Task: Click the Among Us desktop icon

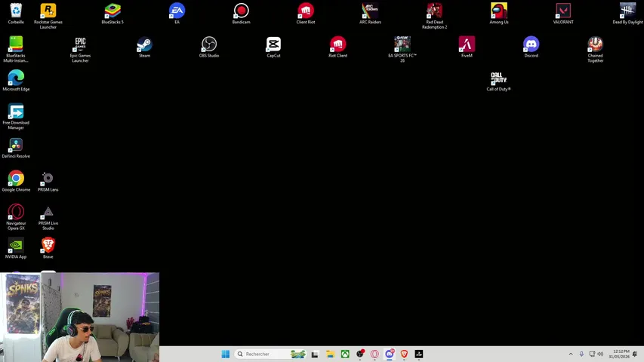Action: pyautogui.click(x=499, y=14)
